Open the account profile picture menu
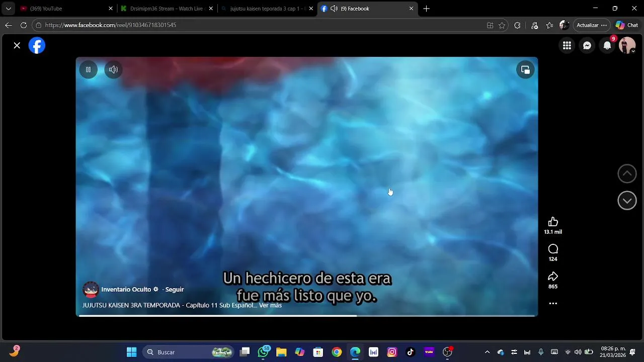The height and width of the screenshot is (362, 644). (627, 45)
